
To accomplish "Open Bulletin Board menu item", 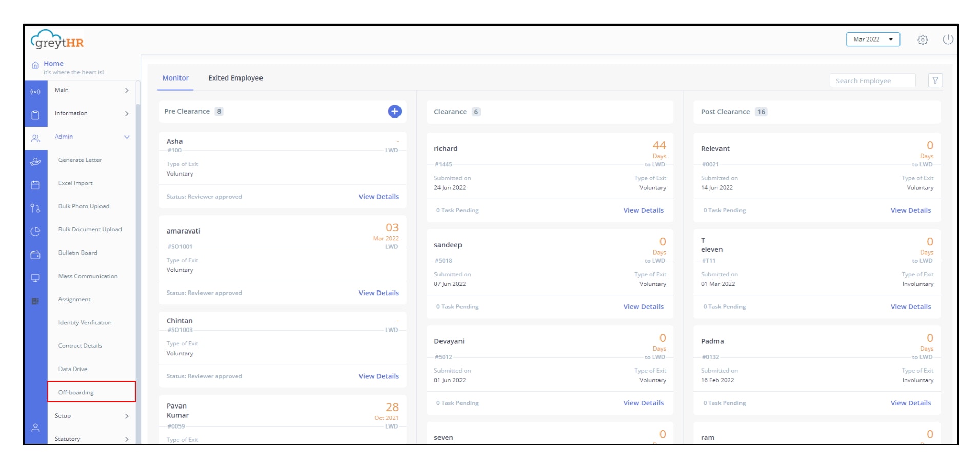I will tap(77, 253).
